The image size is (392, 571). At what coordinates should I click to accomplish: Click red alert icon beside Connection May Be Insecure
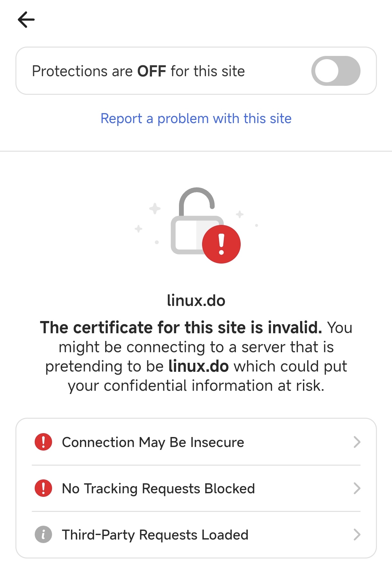[43, 442]
